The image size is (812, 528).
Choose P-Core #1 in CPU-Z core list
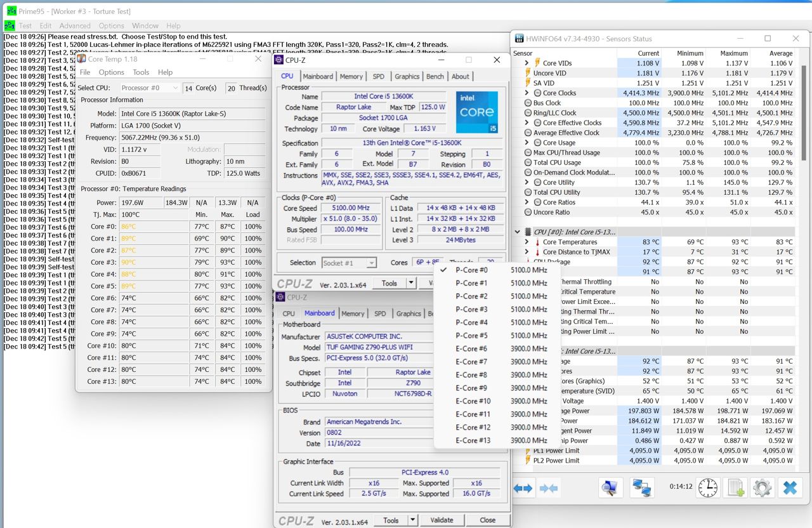(x=495, y=283)
